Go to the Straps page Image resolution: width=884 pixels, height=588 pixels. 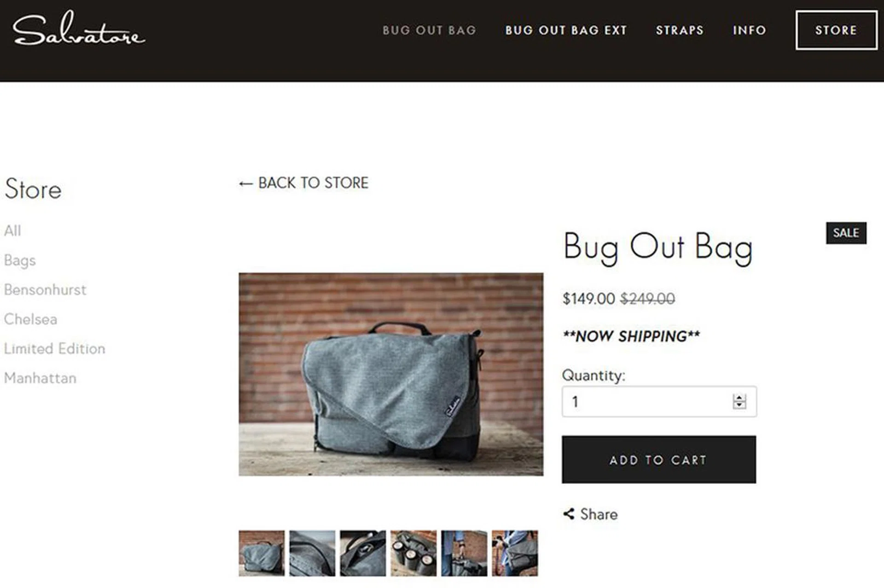pyautogui.click(x=680, y=30)
